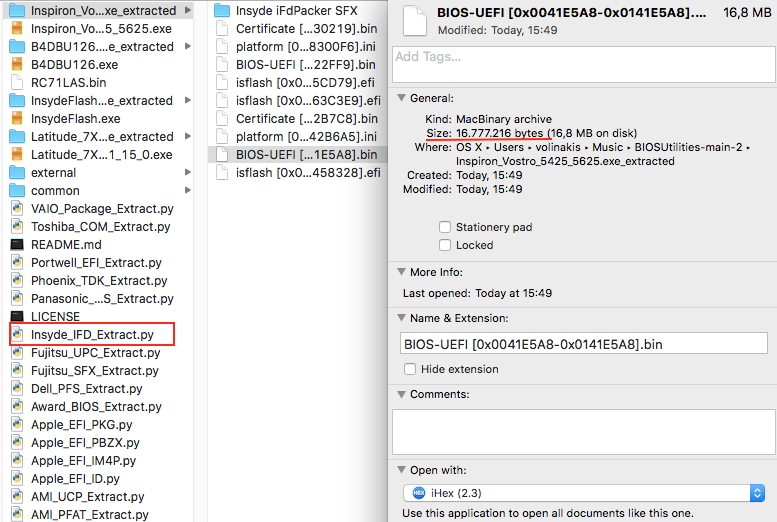The width and height of the screenshot is (777, 522).
Task: Click the B4DBU126.exe archive icon
Action: pos(17,64)
